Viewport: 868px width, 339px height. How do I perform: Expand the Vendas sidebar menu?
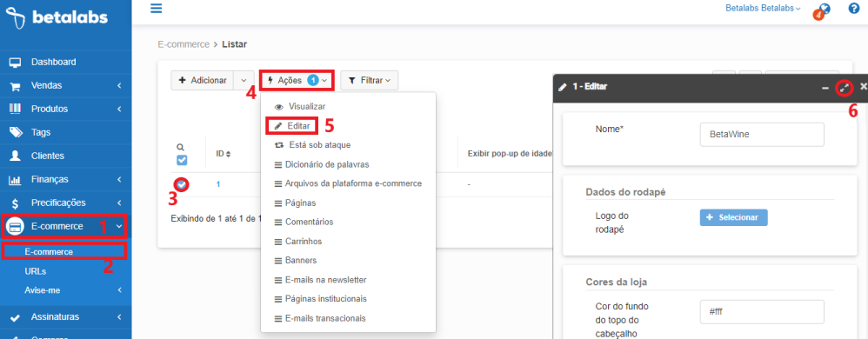pyautogui.click(x=65, y=86)
